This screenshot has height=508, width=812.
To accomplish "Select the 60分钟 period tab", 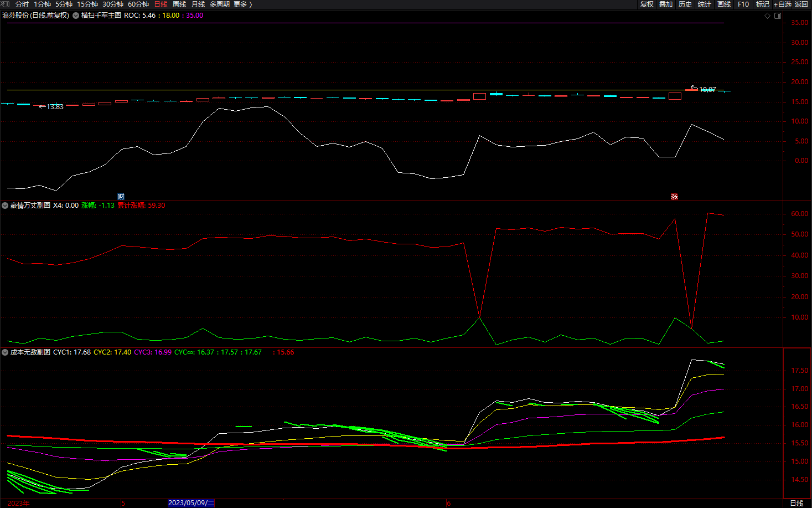I will click(x=138, y=4).
